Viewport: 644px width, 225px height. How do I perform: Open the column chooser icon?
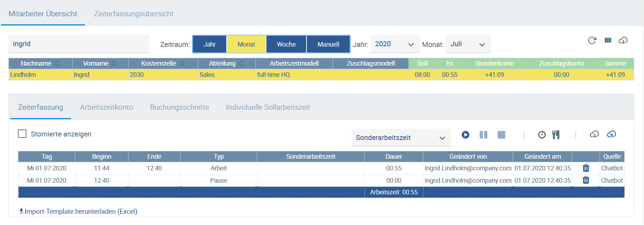(608, 41)
